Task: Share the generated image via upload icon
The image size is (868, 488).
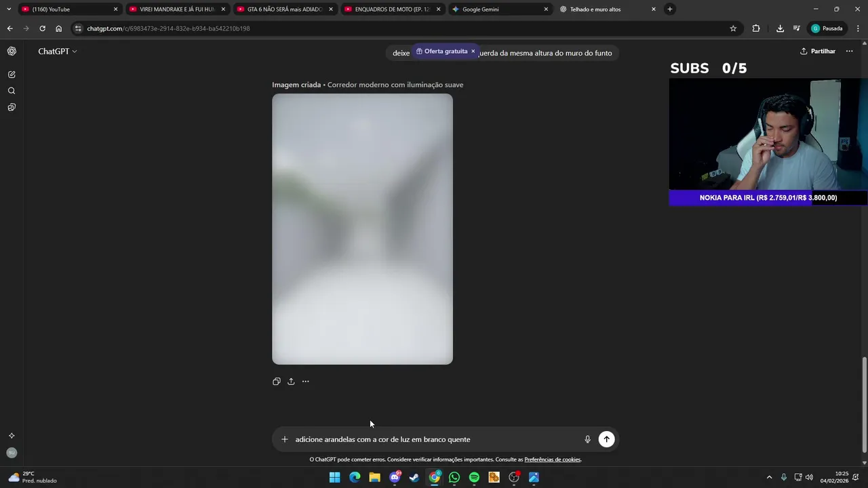Action: click(x=291, y=382)
